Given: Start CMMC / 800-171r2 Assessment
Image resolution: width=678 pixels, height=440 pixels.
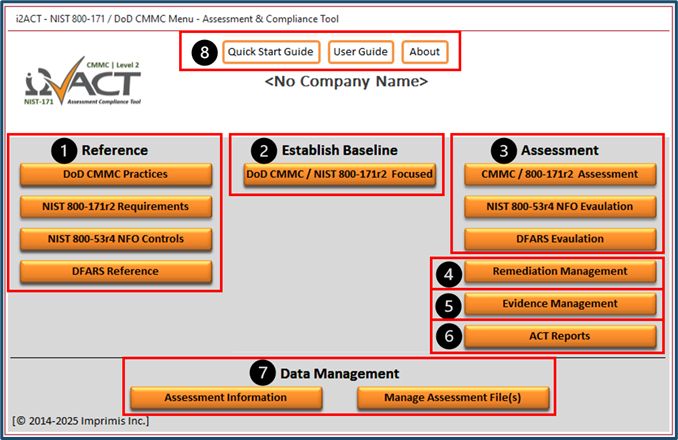Looking at the screenshot, I should (560, 174).
